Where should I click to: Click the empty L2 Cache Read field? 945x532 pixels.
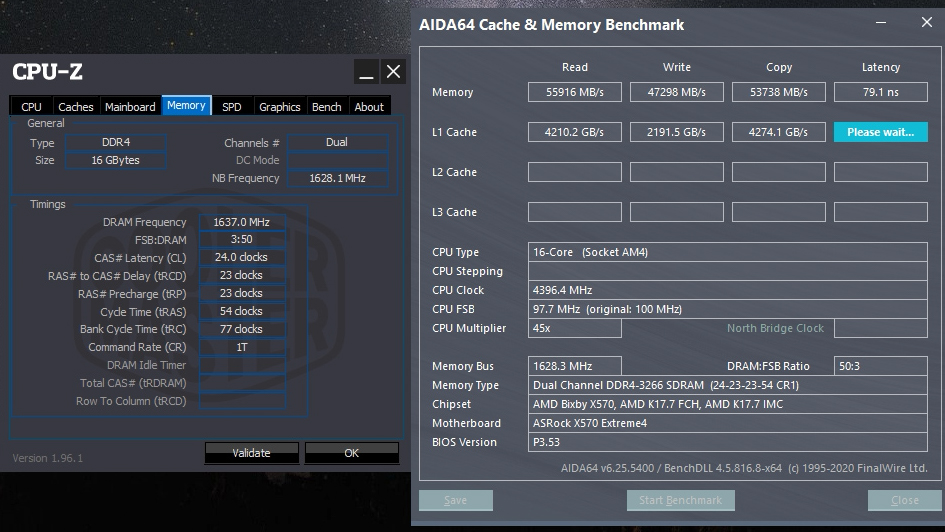coord(575,172)
